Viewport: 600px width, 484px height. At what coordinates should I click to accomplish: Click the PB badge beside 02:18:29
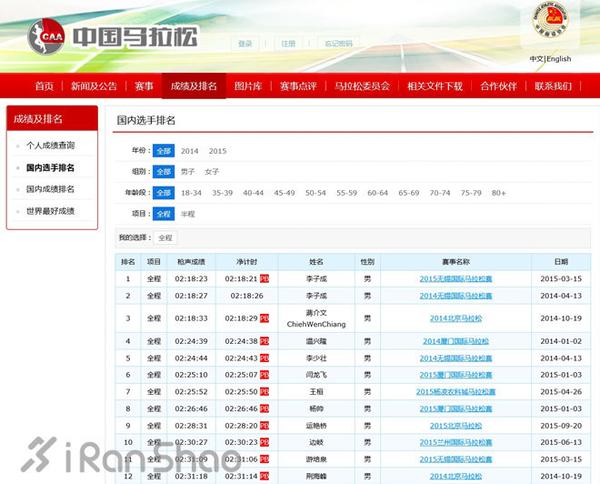point(264,318)
